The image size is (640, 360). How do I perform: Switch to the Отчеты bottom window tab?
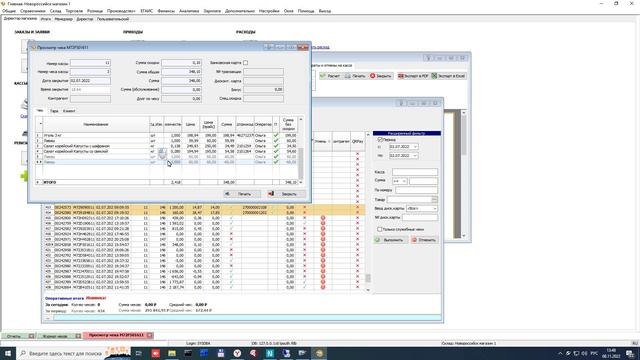point(14,336)
